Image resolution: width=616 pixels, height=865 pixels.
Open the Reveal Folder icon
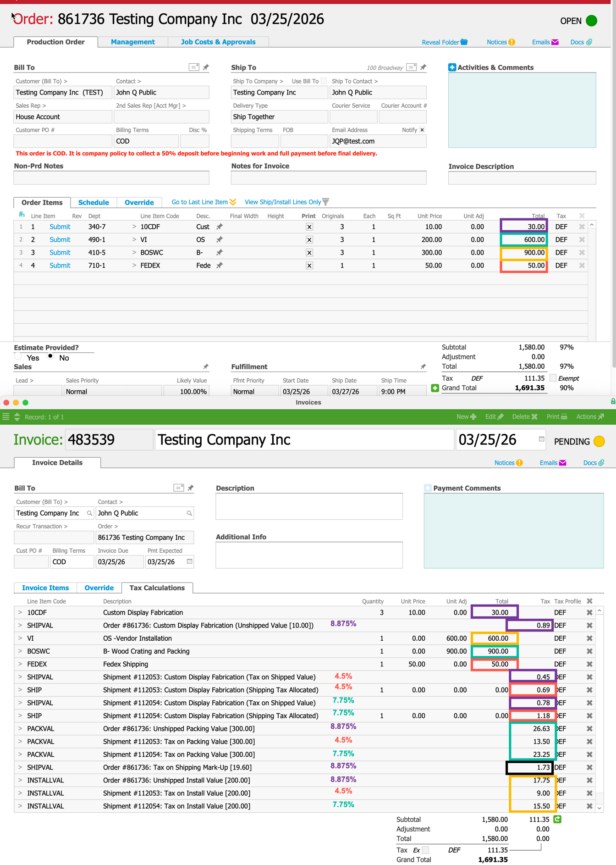tap(464, 42)
